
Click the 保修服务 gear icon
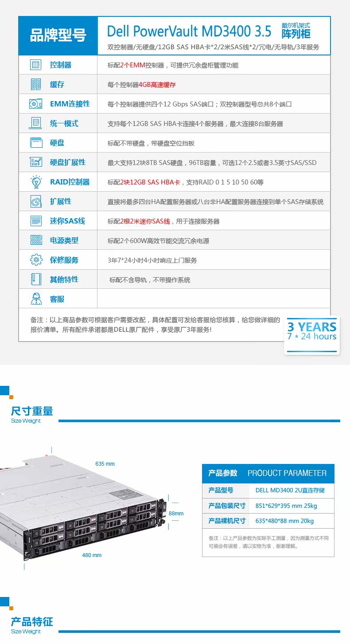[36, 260]
